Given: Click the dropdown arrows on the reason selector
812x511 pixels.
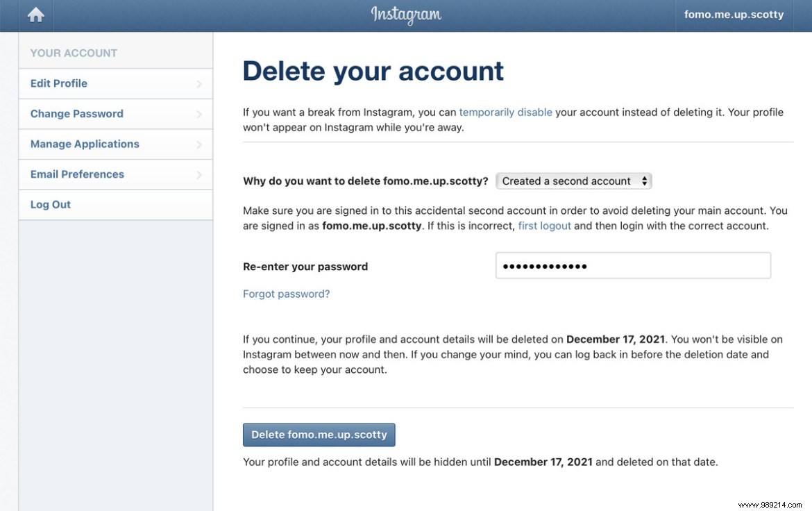Looking at the screenshot, I should pyautogui.click(x=645, y=181).
